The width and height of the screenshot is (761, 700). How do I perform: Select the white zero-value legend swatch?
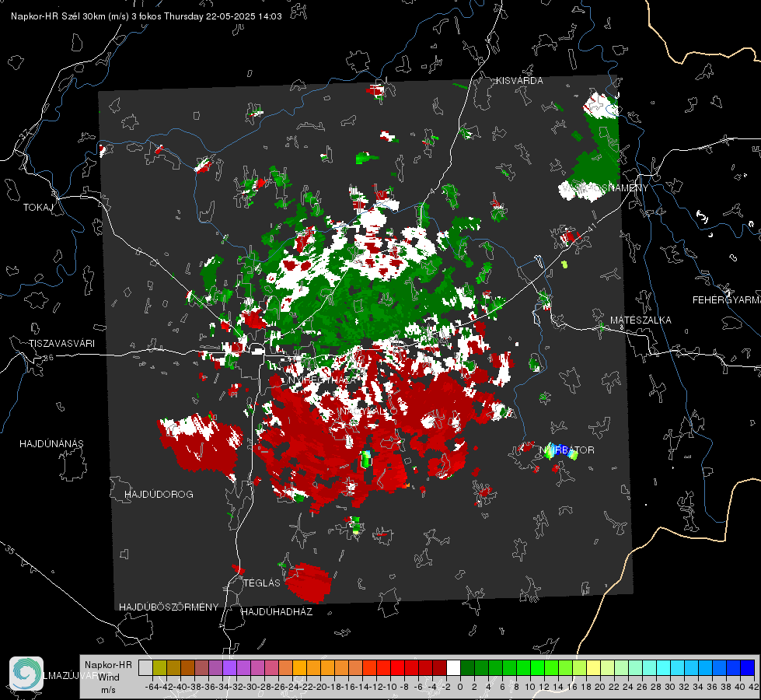tap(453, 667)
